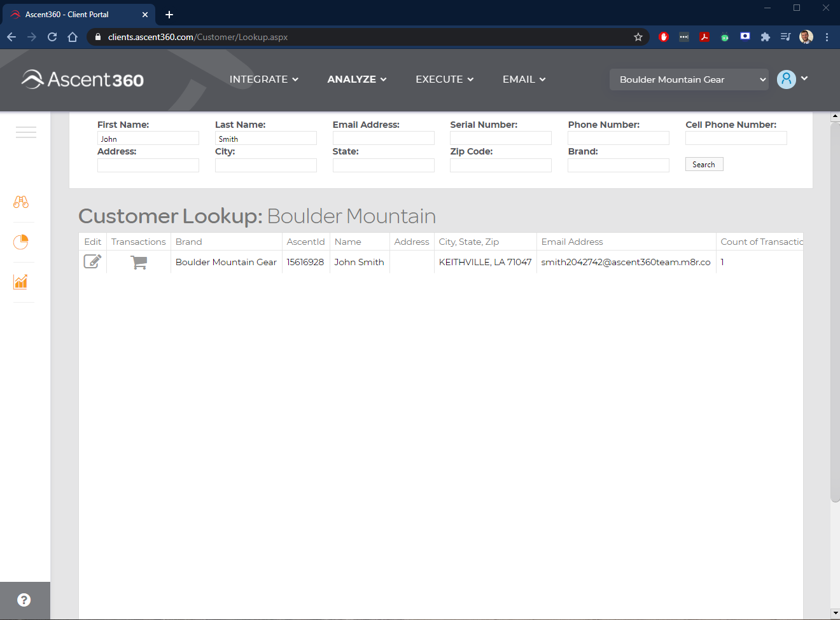Click the edit pencil icon for John Smith
This screenshot has width=840, height=620.
click(x=92, y=261)
